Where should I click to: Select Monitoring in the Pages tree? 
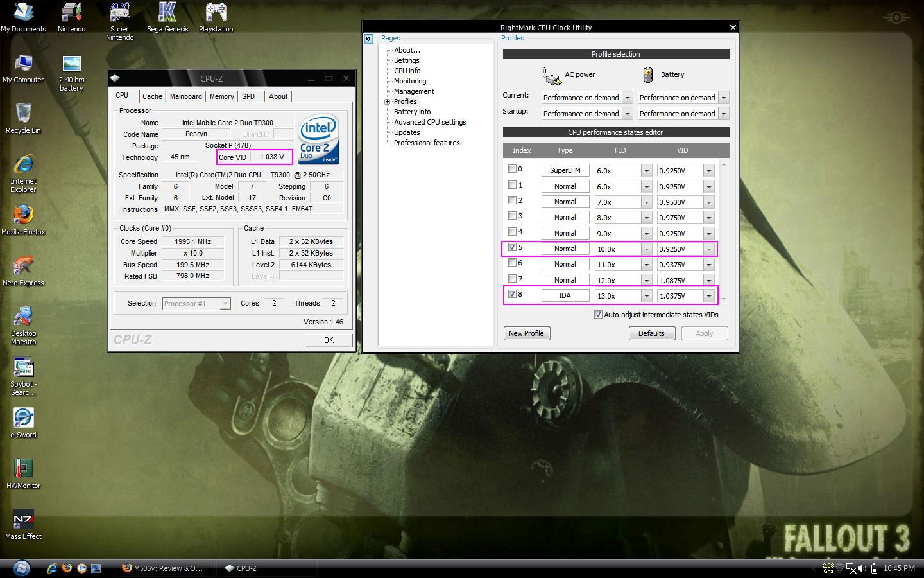tap(410, 81)
